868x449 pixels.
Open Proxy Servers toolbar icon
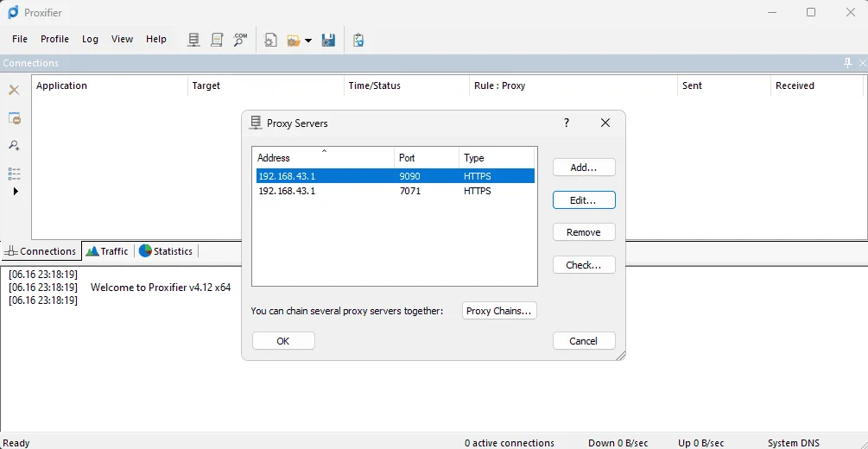coord(193,40)
